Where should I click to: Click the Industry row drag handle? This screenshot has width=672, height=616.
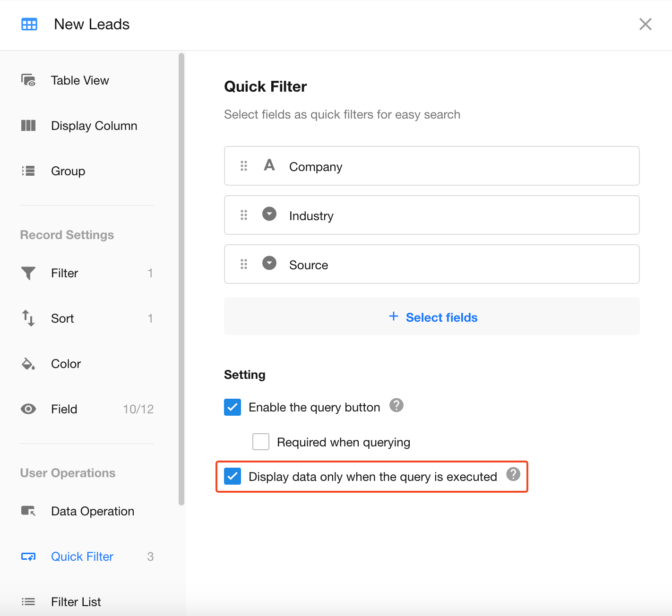pyautogui.click(x=244, y=215)
